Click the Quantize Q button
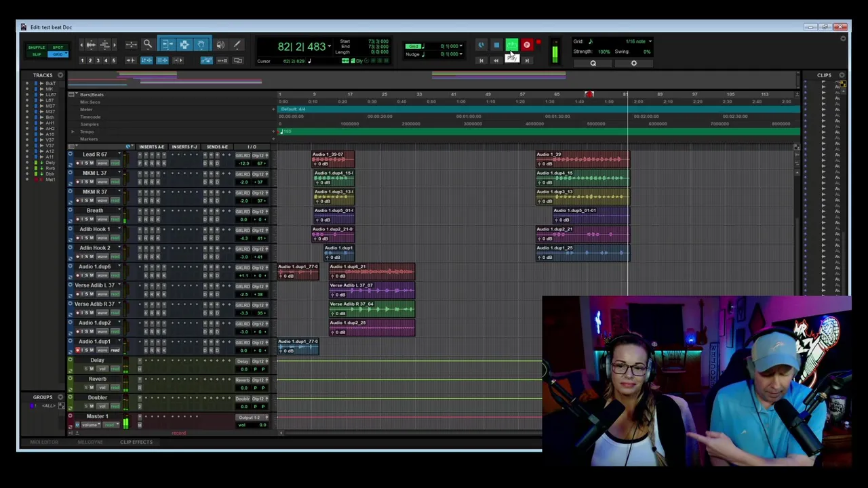868x488 pixels. tap(593, 63)
